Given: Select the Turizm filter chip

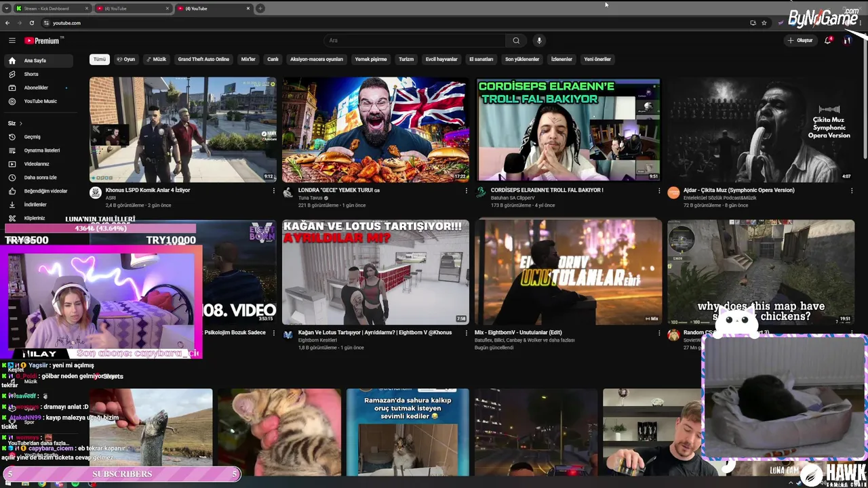Looking at the screenshot, I should point(406,60).
